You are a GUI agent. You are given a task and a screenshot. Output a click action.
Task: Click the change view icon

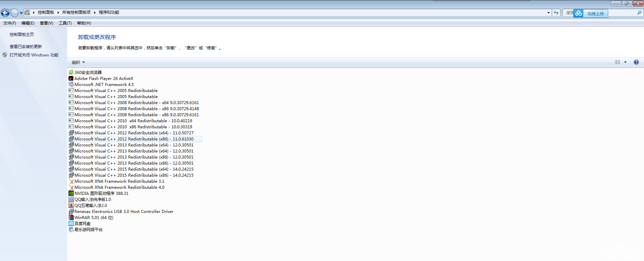coord(617,62)
